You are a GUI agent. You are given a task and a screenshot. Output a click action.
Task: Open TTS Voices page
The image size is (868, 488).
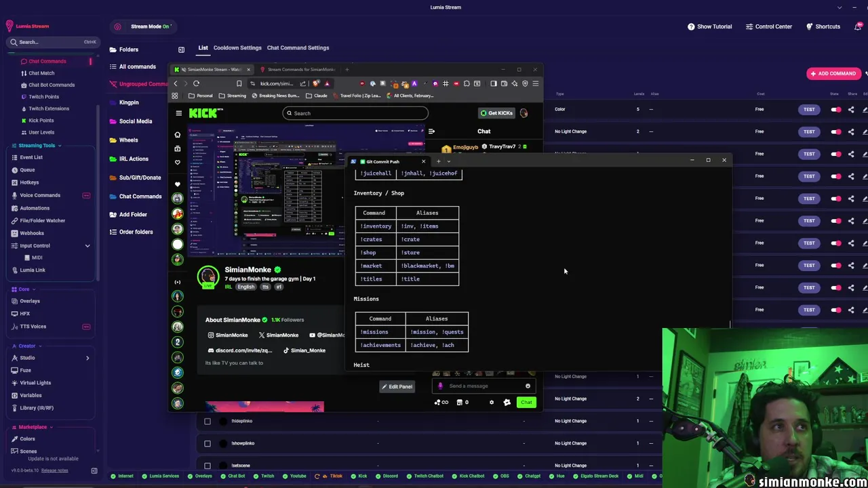(x=33, y=326)
